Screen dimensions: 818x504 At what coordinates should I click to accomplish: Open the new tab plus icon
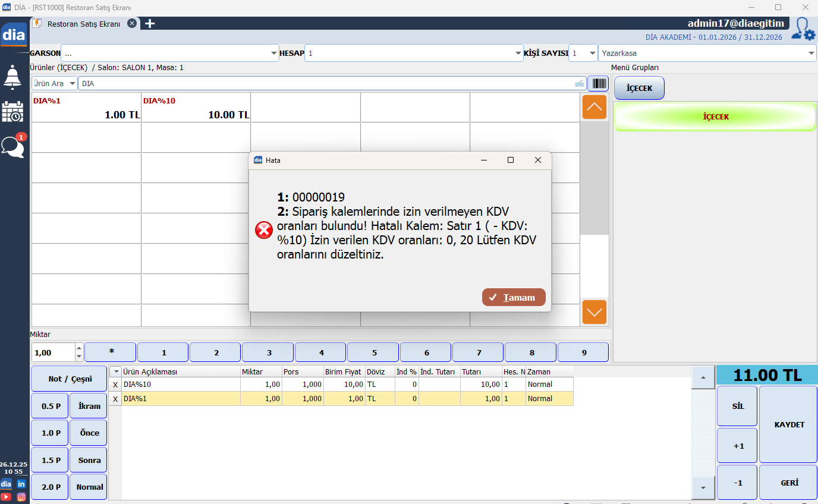tap(150, 24)
